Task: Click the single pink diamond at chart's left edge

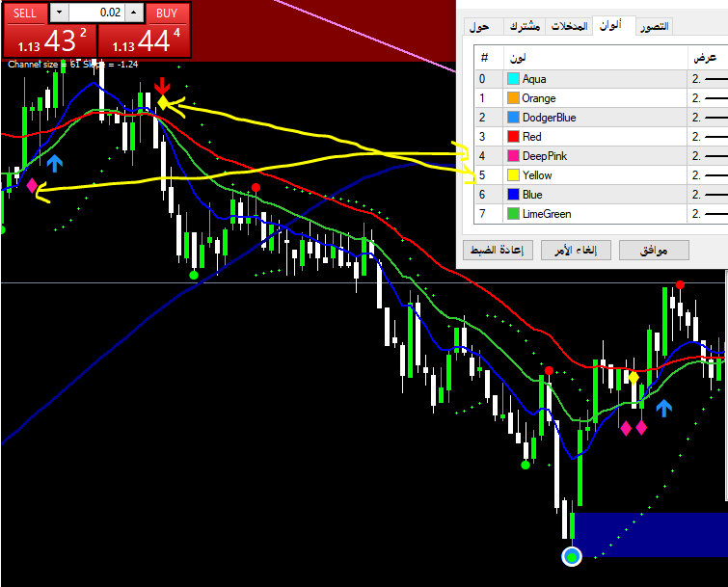Action: pyautogui.click(x=32, y=185)
